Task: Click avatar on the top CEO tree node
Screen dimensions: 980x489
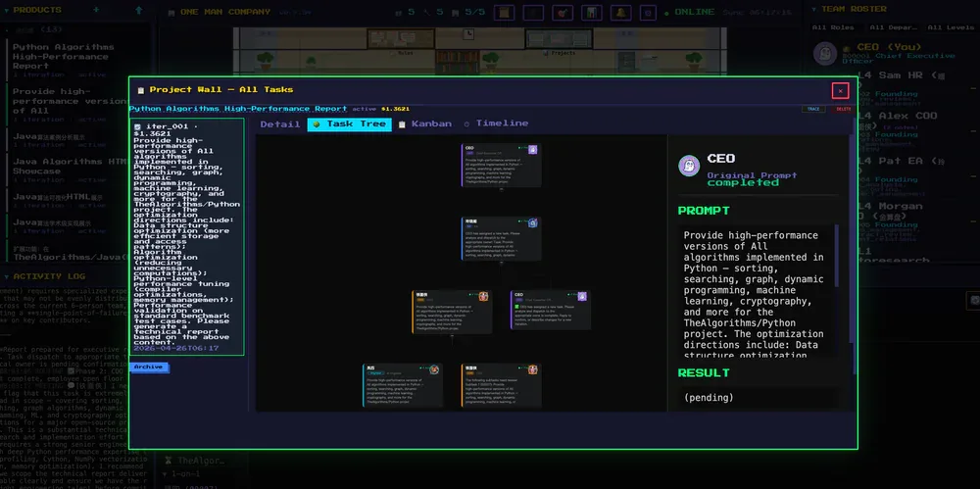Action: click(532, 150)
